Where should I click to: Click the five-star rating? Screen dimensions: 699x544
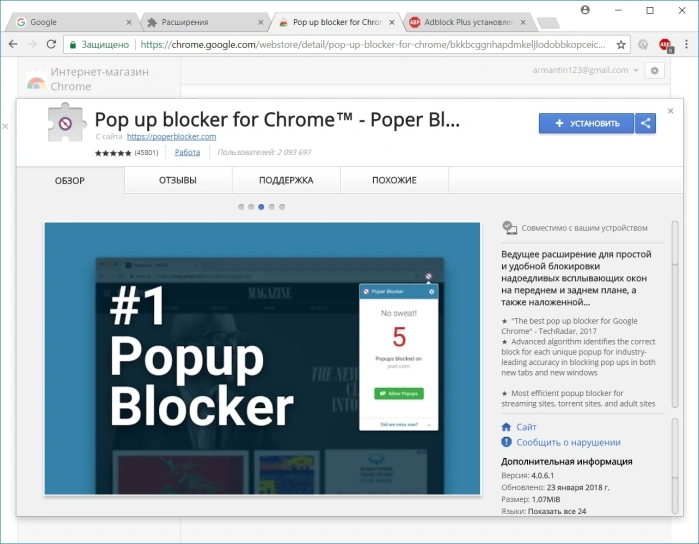click(113, 153)
